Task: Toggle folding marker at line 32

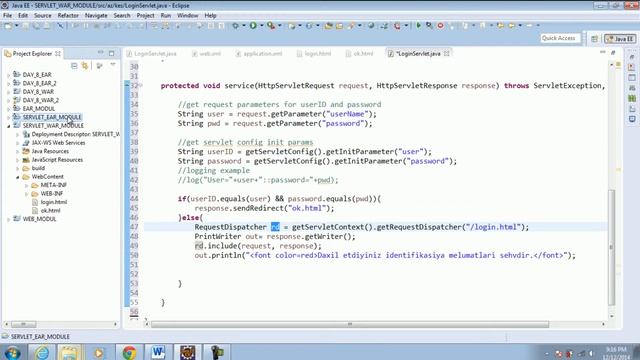Action: point(141,86)
